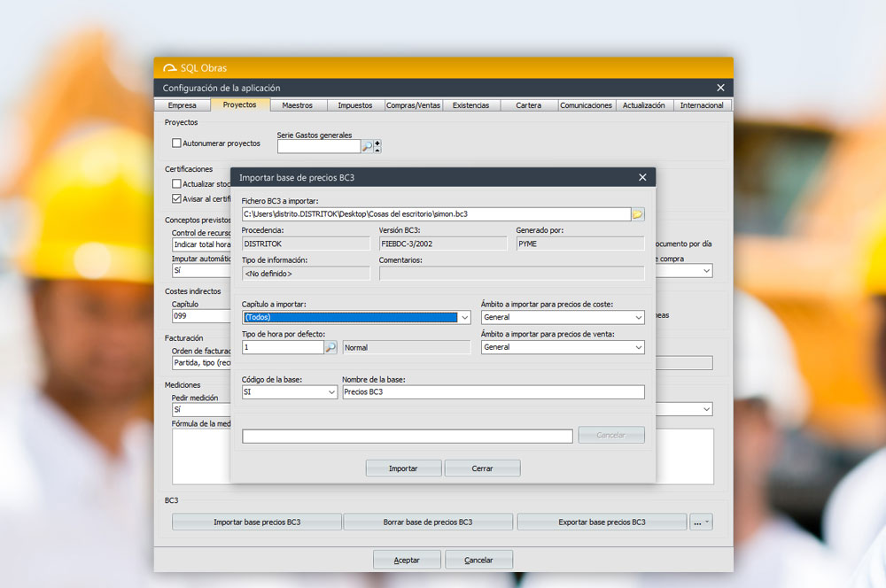
Task: Open the Ámbito para precios de venta dropdown
Action: [x=638, y=348]
